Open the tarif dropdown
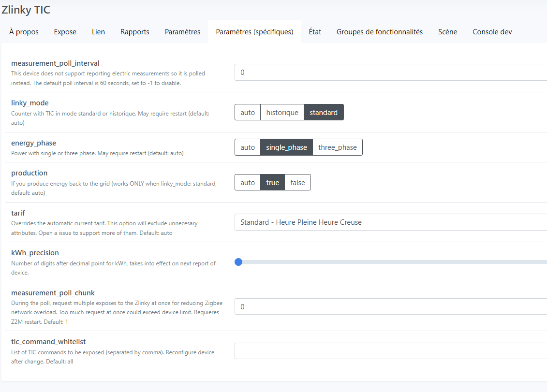 391,222
